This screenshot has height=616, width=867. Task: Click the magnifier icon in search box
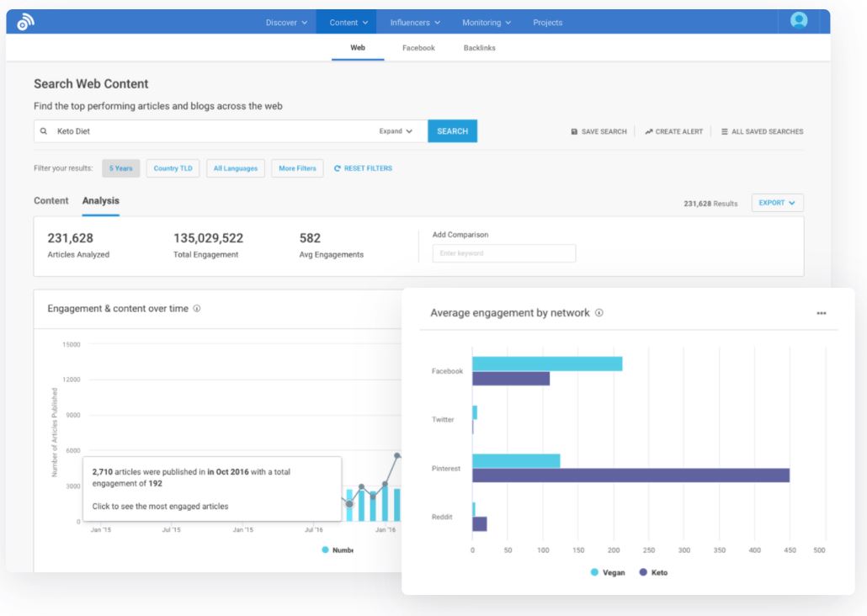click(x=44, y=131)
